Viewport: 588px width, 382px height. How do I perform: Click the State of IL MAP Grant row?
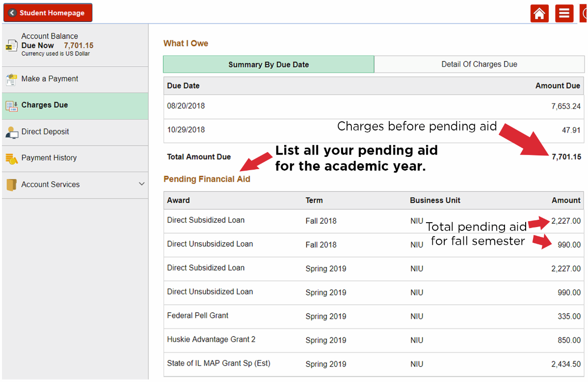373,364
